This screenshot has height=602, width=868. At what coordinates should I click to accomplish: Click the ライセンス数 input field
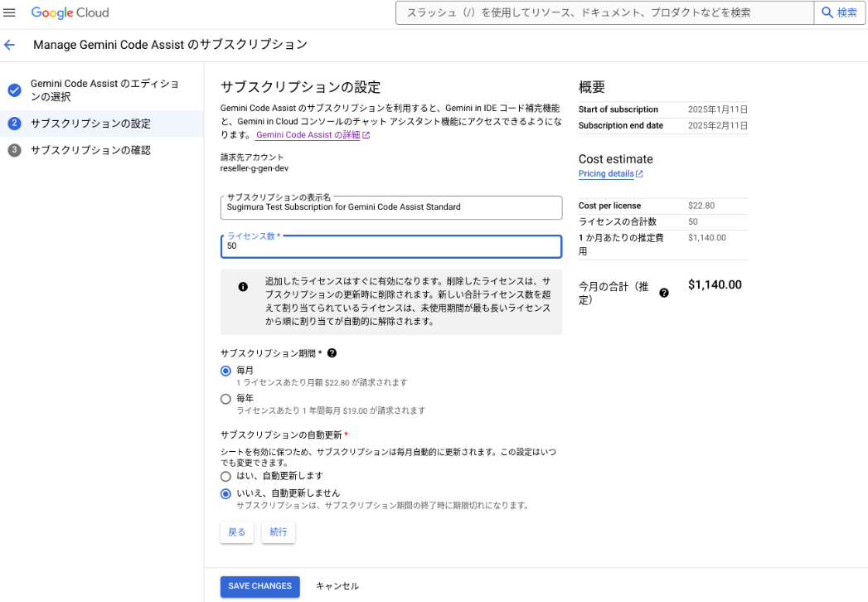pyautogui.click(x=391, y=246)
